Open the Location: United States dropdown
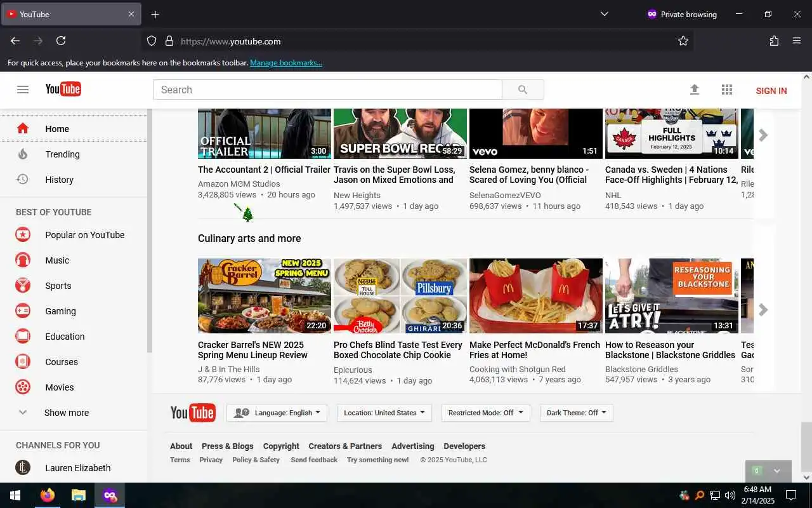Screen dimensions: 812x508 pyautogui.click(x=384, y=413)
